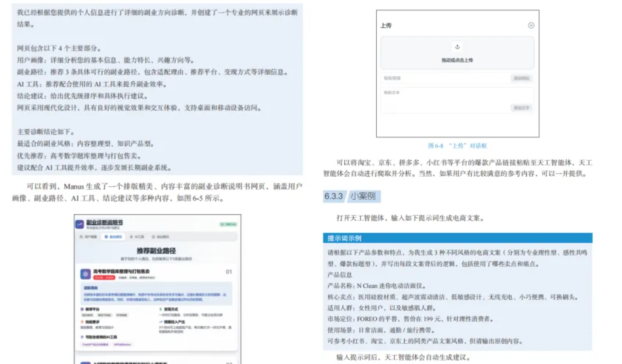Click the 图 6-8 “上传”对话框 caption

[x=457, y=146]
